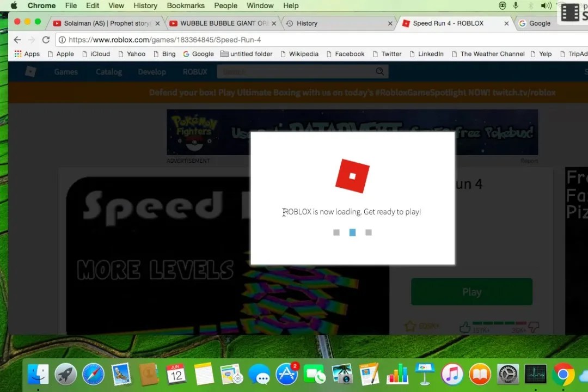This screenshot has height=392, width=588.
Task: Click the Chrome back arrow
Action: (x=17, y=40)
